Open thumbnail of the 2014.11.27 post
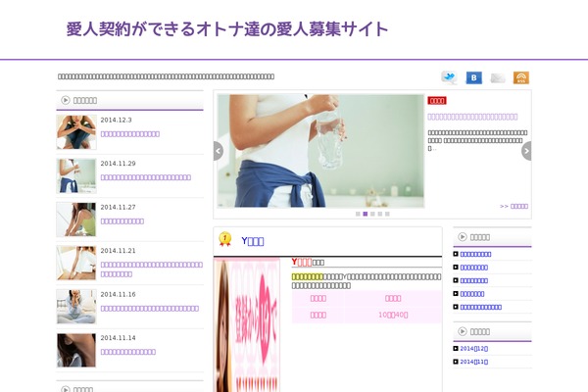Screen dimensions: 588x392 tap(76, 220)
